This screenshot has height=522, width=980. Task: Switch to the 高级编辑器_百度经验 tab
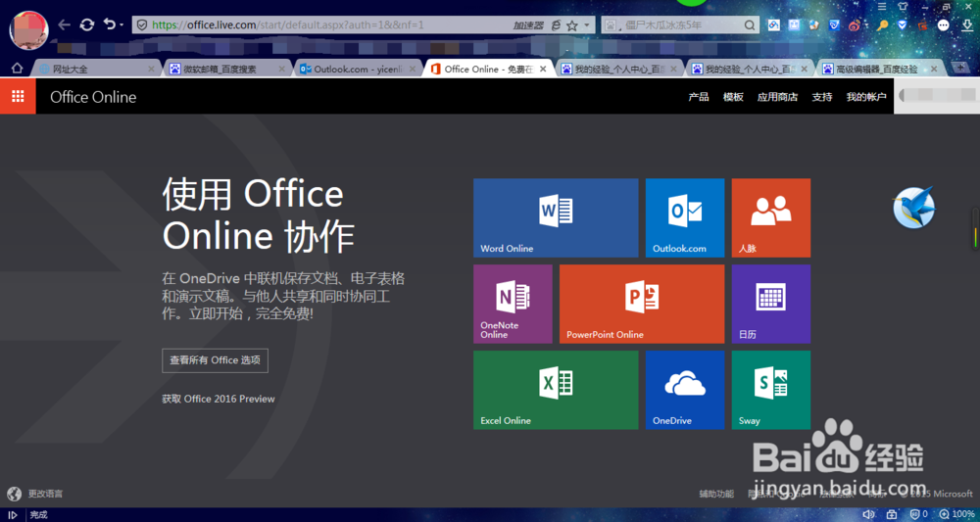pyautogui.click(x=879, y=69)
